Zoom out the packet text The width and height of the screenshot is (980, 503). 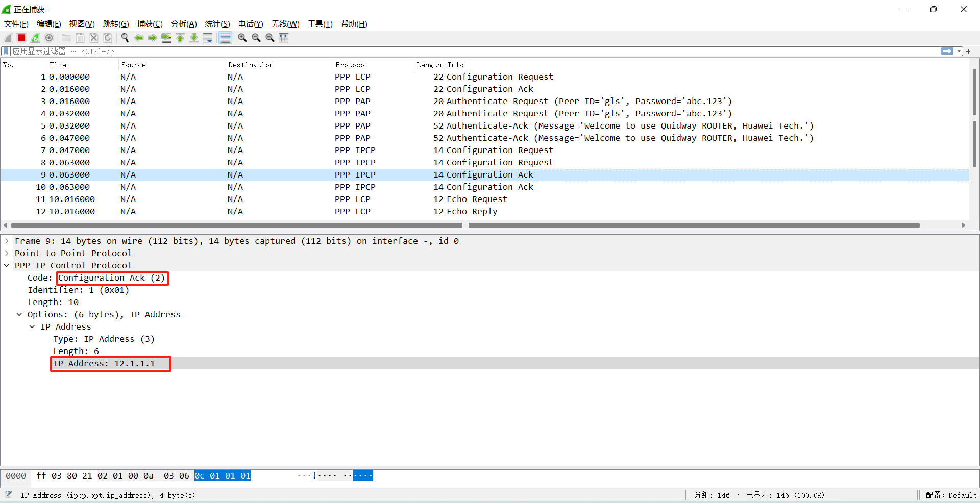click(256, 38)
